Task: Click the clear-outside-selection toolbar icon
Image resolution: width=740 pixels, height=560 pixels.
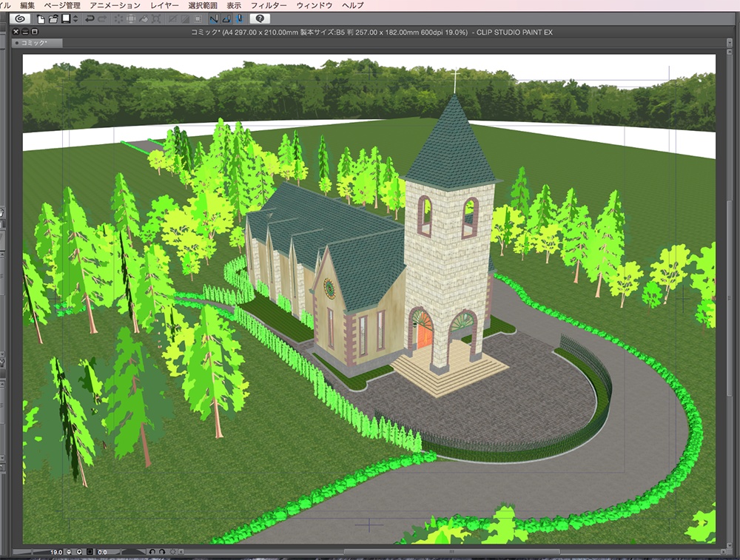Action: (x=131, y=19)
